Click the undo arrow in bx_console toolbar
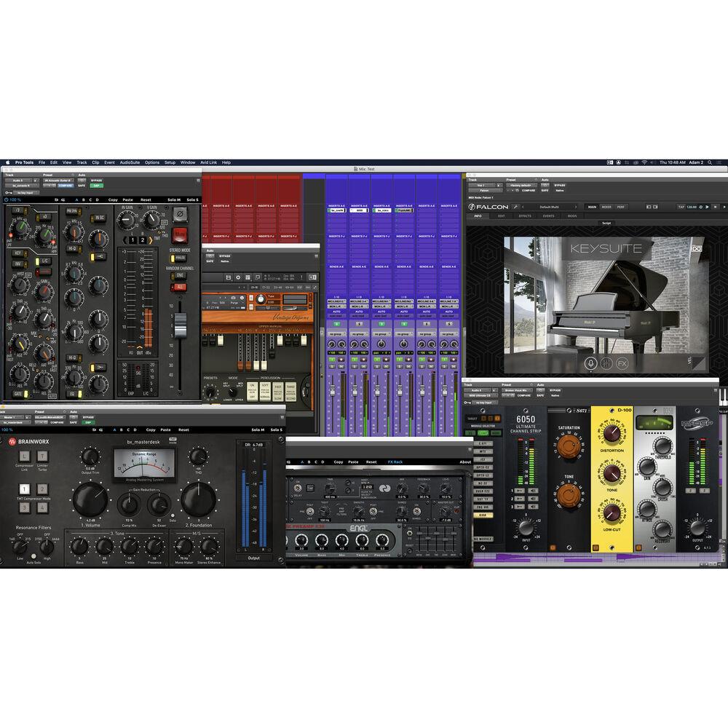 56,199
